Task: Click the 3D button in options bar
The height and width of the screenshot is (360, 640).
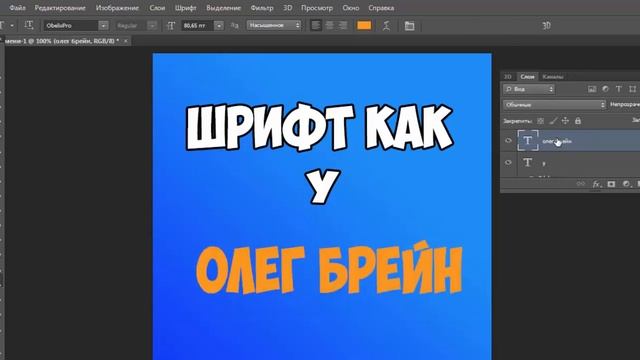Action: (x=546, y=25)
